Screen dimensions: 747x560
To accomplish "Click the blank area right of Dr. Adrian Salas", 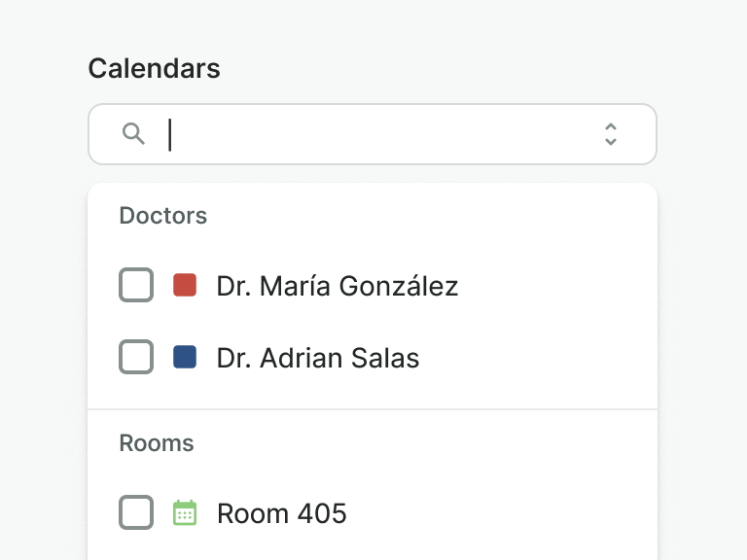I will pos(538,357).
